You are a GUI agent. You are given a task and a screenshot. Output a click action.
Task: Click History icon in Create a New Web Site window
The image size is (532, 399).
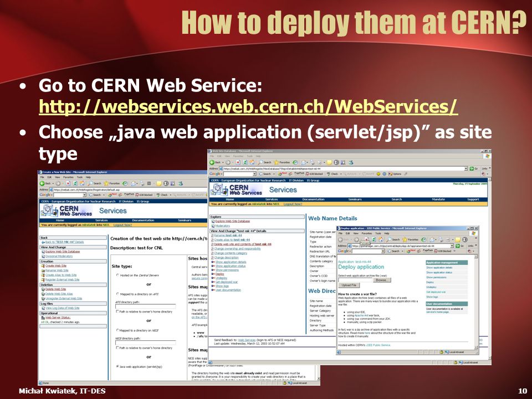(125, 183)
